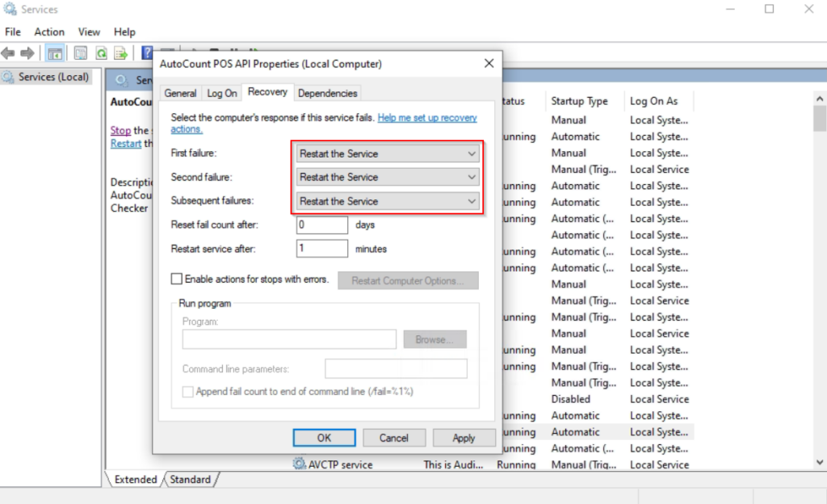
Task: Click Restart Computer Options button
Action: (408, 280)
